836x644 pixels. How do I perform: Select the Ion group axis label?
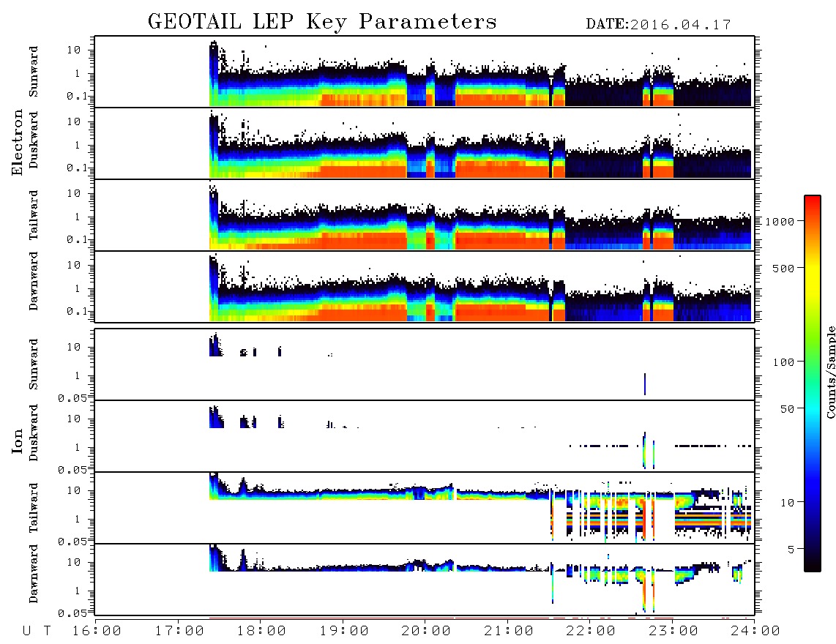pyautogui.click(x=17, y=441)
